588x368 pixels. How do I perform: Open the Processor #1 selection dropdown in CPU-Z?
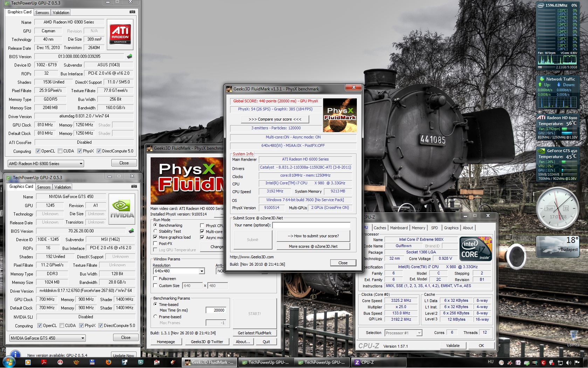pyautogui.click(x=403, y=333)
